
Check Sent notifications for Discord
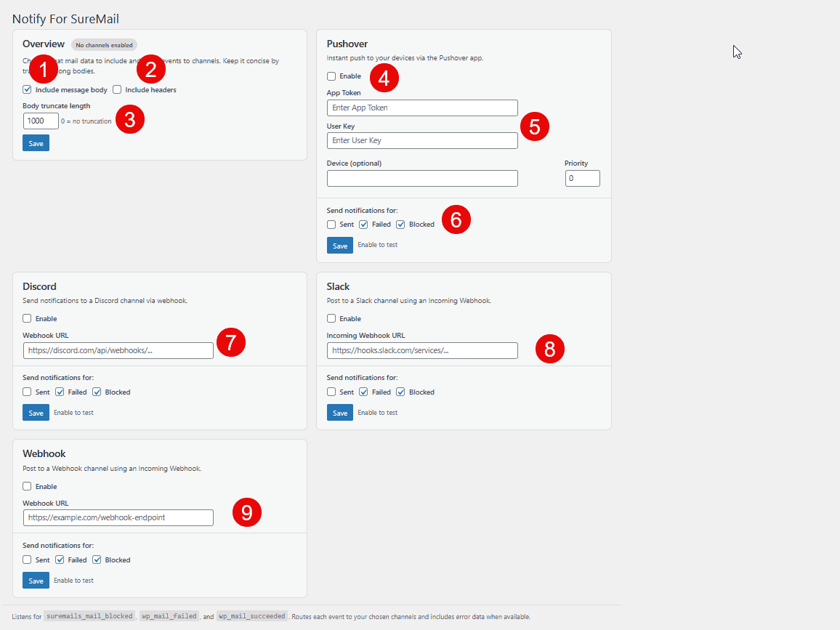pyautogui.click(x=28, y=392)
